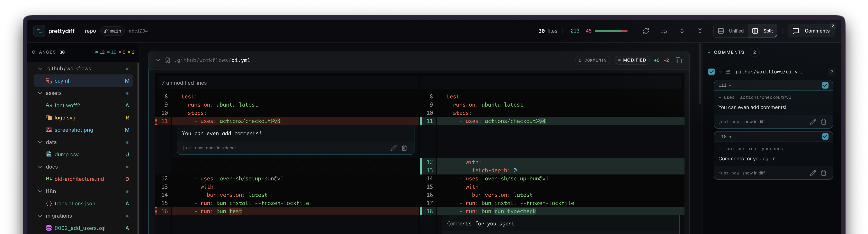Toggle the L11 comment checkbox
Screen dimensions: 868x234
[x=825, y=85]
